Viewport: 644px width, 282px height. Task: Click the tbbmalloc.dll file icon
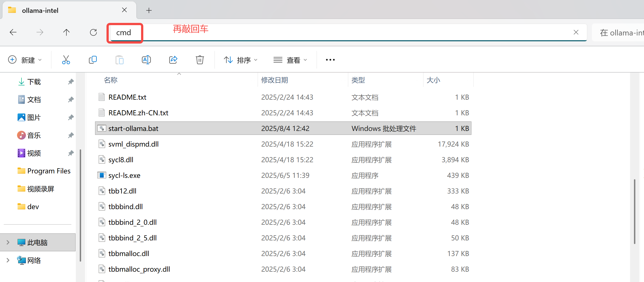(x=102, y=254)
